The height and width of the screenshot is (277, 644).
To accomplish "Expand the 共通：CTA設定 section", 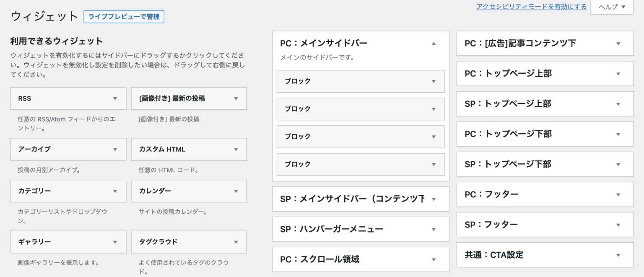I will (x=618, y=254).
